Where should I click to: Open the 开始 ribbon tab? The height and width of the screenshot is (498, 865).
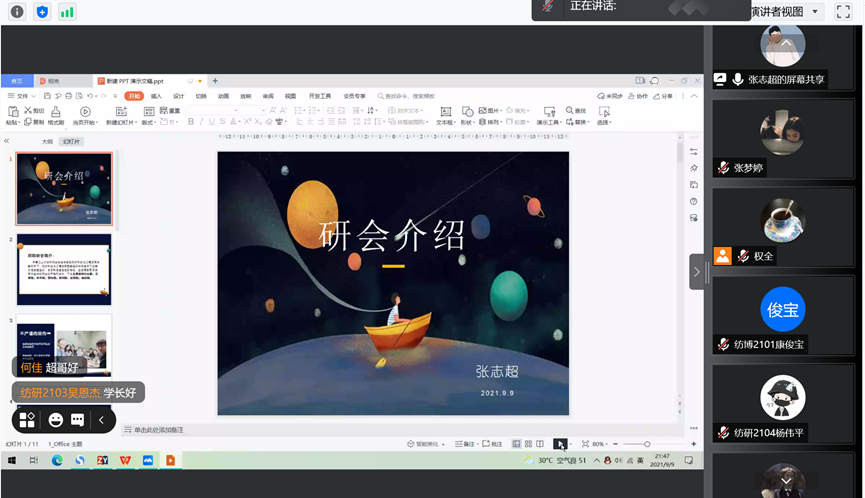click(x=134, y=96)
